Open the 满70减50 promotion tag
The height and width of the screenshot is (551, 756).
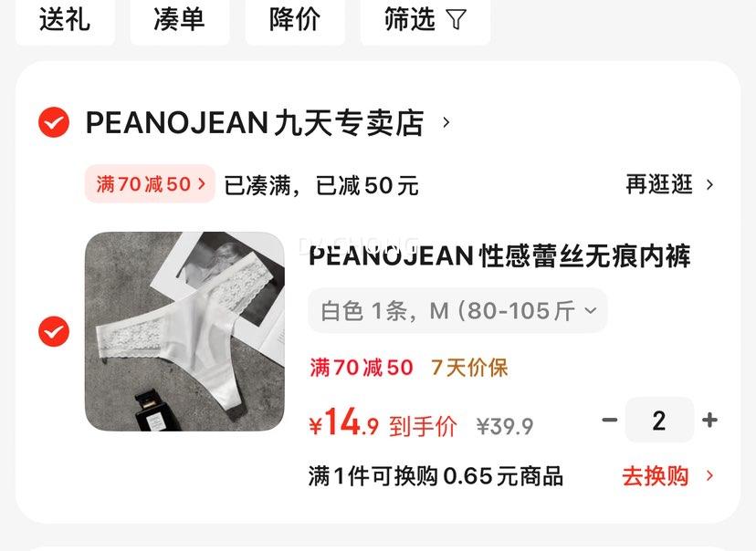click(x=150, y=183)
